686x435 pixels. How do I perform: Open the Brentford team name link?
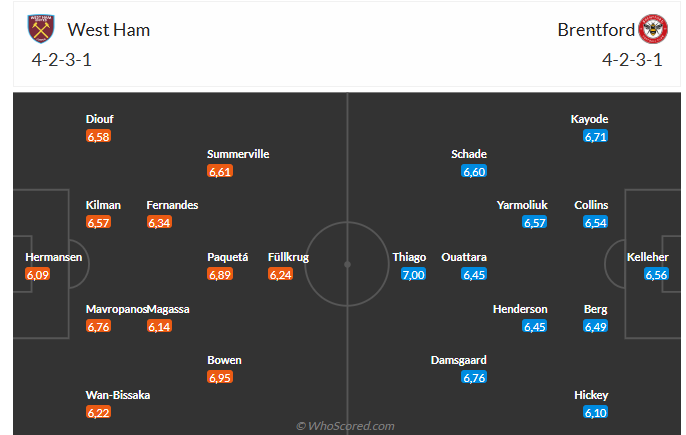coord(595,30)
